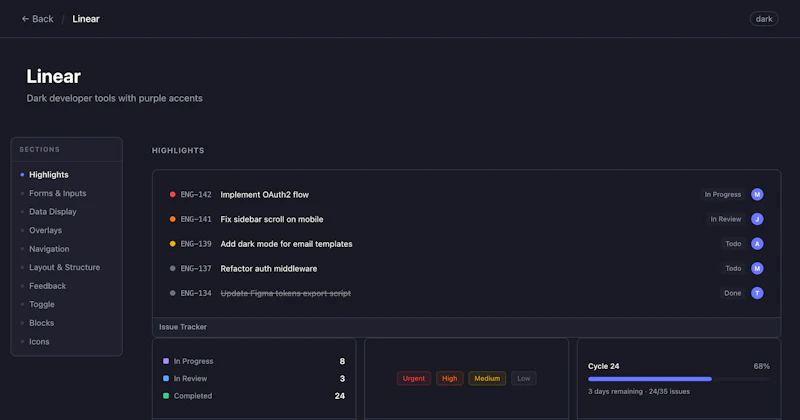Click the HIGHLIGHTS section heading
The height and width of the screenshot is (420, 800).
click(x=178, y=151)
